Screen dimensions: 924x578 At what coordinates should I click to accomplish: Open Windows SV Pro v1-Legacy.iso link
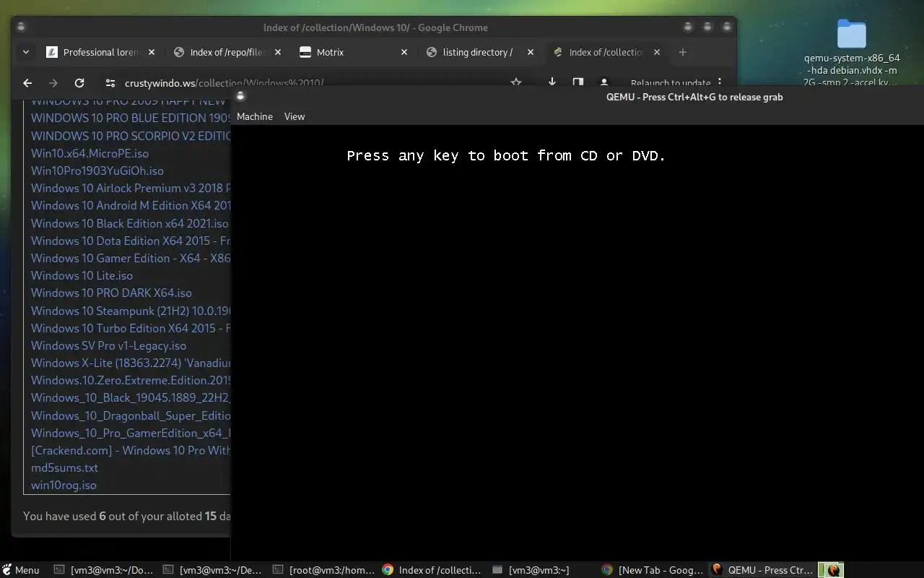coord(108,345)
